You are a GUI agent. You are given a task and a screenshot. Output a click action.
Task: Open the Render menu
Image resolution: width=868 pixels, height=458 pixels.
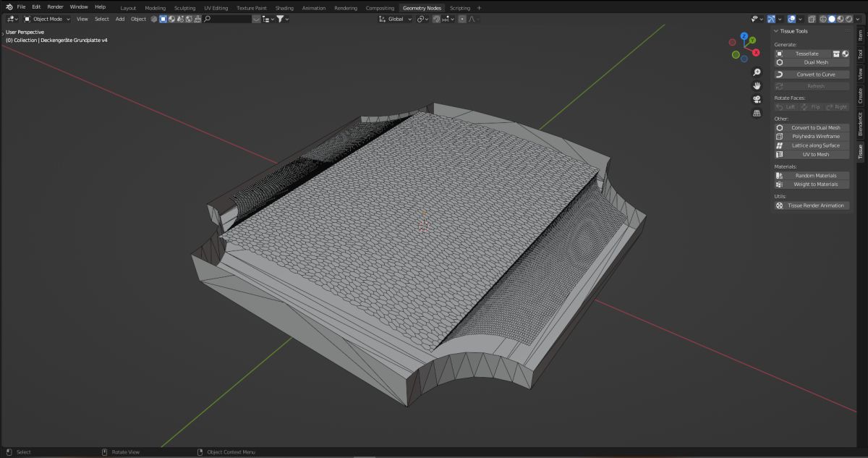[55, 7]
